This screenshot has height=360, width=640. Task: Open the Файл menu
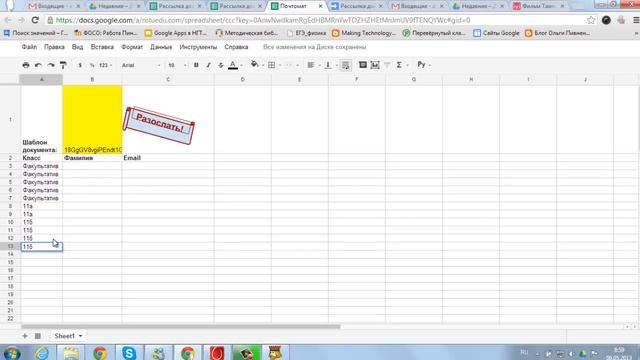pos(29,47)
